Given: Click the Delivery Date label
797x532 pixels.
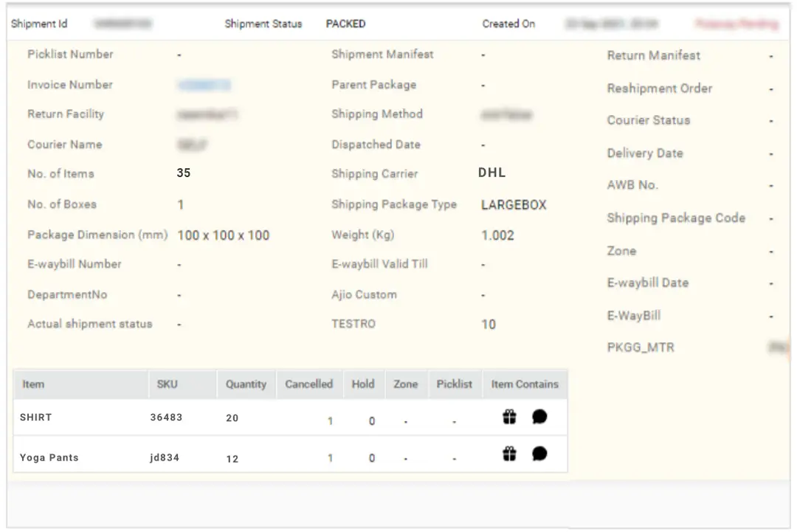Looking at the screenshot, I should tap(645, 153).
